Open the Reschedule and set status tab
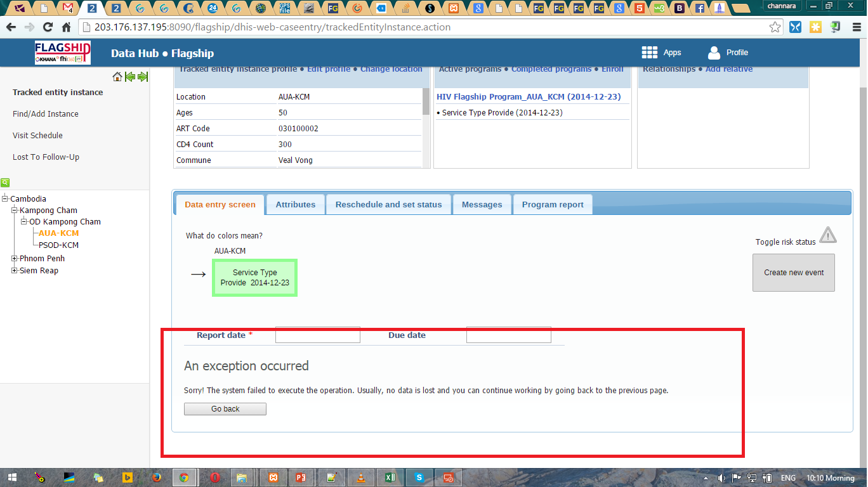The height and width of the screenshot is (487, 868). (x=388, y=205)
